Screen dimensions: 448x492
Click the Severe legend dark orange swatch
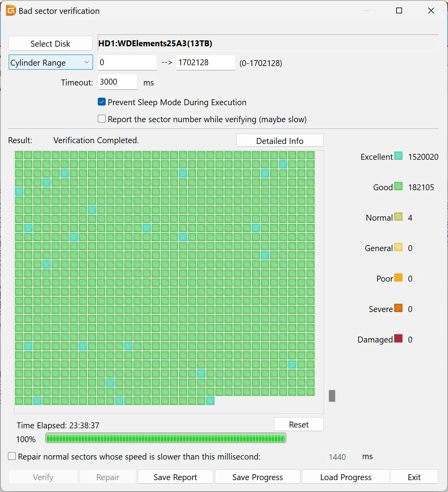click(x=399, y=308)
